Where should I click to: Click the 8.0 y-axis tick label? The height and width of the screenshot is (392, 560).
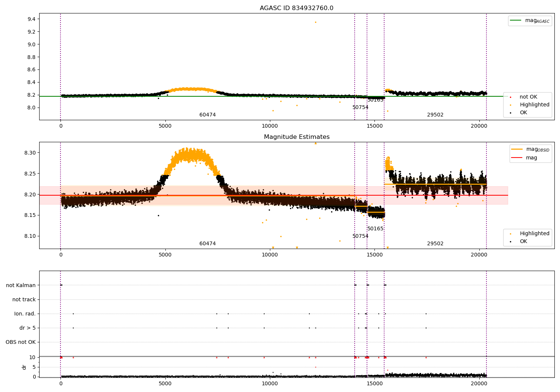(x=32, y=108)
